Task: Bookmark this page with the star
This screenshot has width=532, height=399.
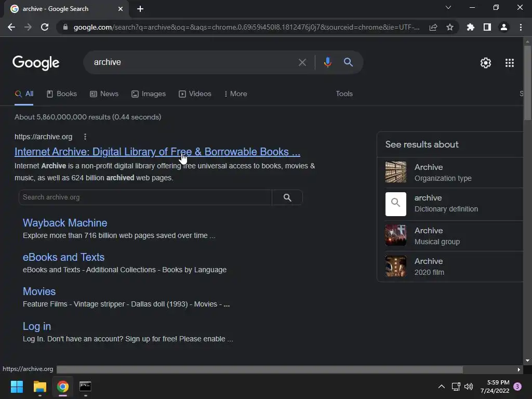Action: pos(450,27)
